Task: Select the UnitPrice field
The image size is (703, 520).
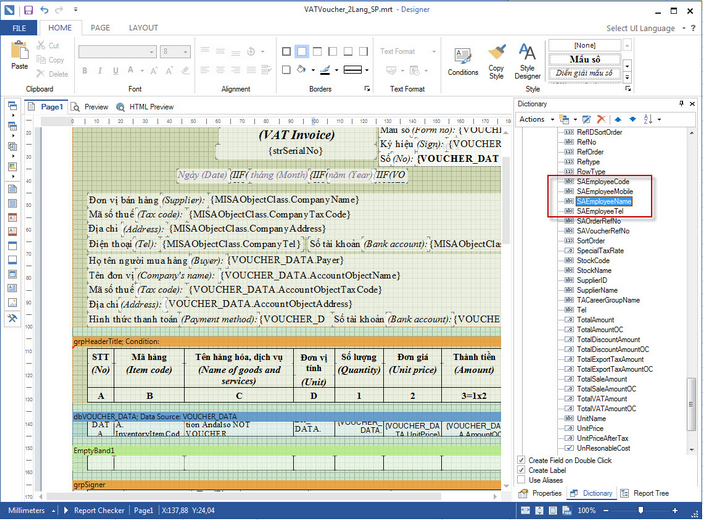Action: pos(590,428)
